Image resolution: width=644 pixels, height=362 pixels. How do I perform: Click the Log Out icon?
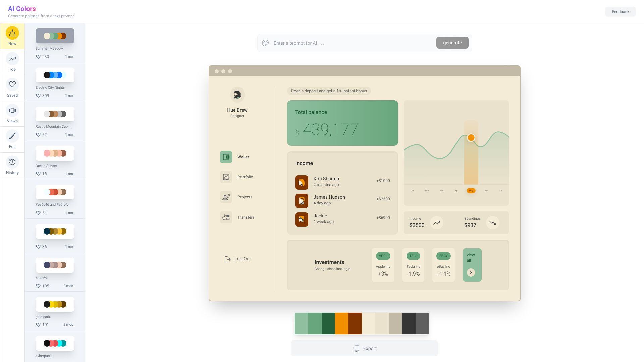[x=227, y=259]
